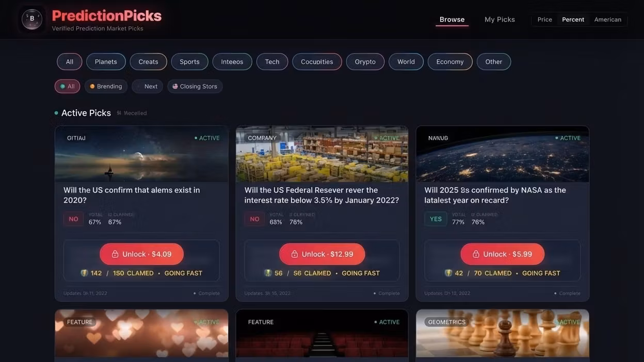This screenshot has height=362, width=644.
Task: Click the lock icon on the $12.99 unlock button
Action: point(294,254)
